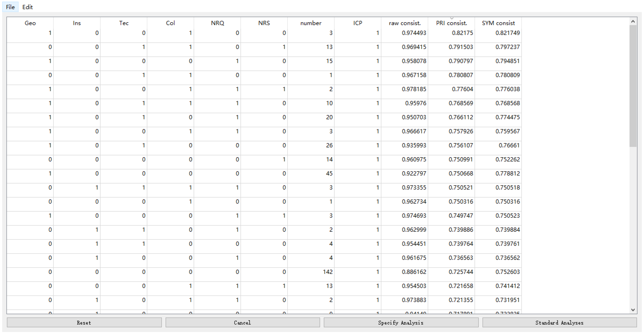Select the cell with number 45
Image resolution: width=644 pixels, height=334 pixels.
(329, 173)
